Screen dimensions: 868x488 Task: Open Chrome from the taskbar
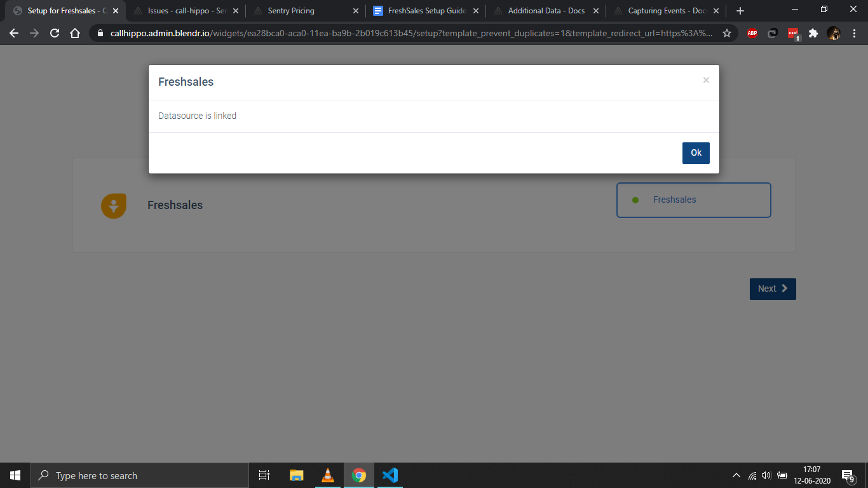(359, 475)
